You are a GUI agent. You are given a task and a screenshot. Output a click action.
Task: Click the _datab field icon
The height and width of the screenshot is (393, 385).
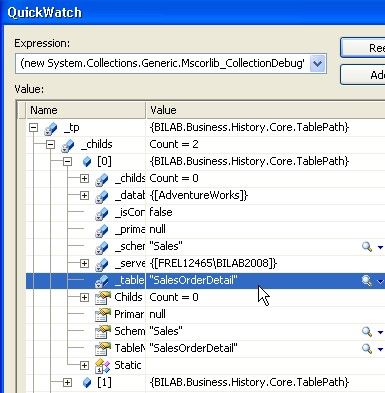click(x=102, y=196)
